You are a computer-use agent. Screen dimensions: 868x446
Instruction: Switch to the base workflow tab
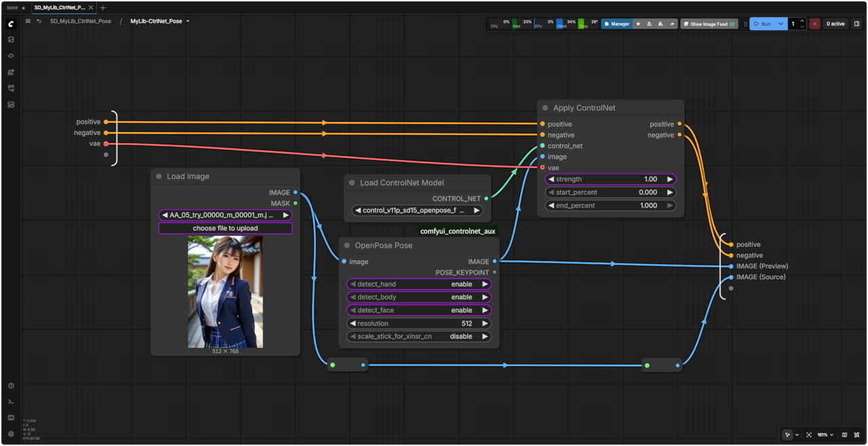[12, 7]
